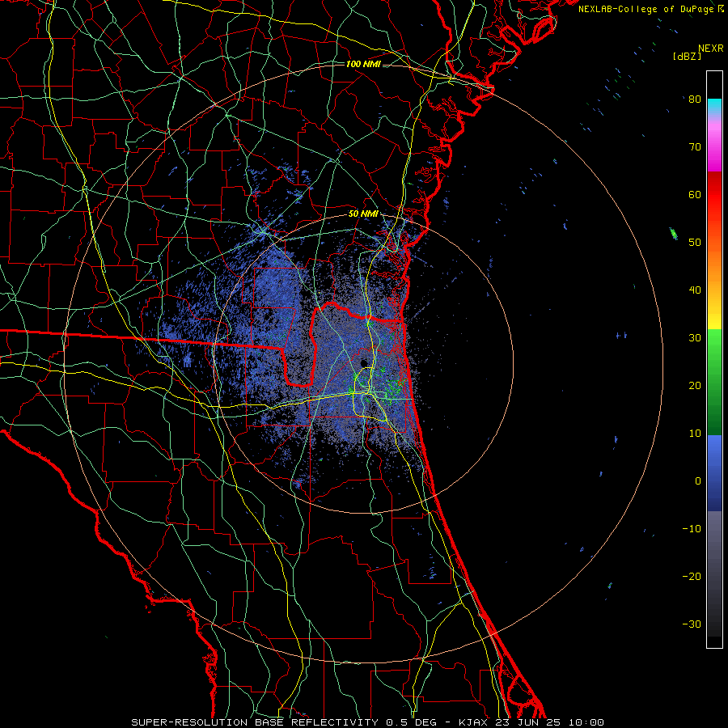Click the -30 value on dBZ scale
Viewport: 728px width, 728px height.
pos(692,624)
